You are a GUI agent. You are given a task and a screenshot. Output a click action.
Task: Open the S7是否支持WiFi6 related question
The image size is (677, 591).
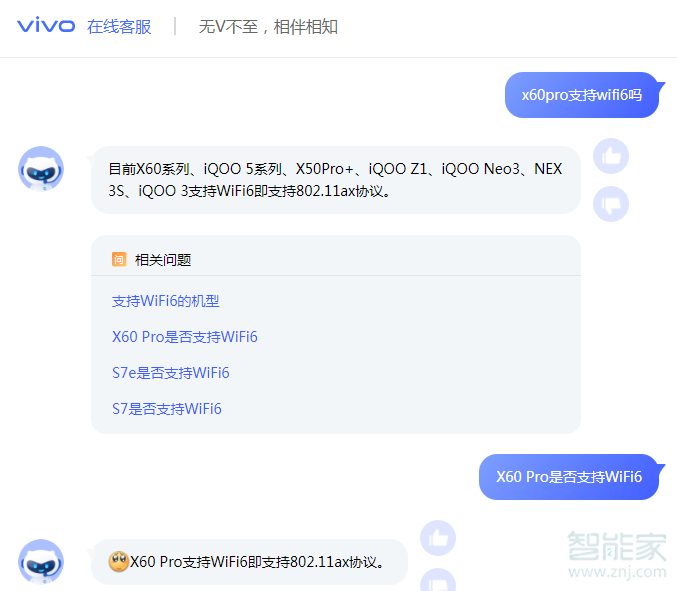tap(167, 408)
